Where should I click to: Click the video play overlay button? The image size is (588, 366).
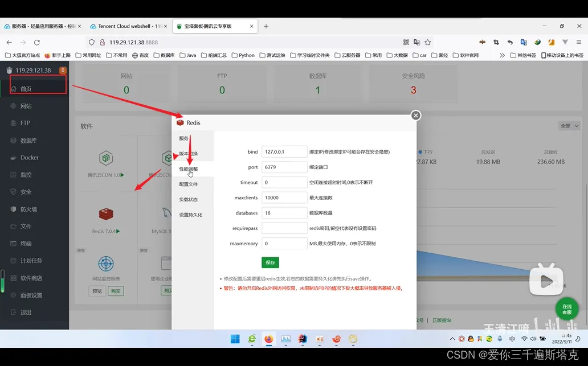546,280
